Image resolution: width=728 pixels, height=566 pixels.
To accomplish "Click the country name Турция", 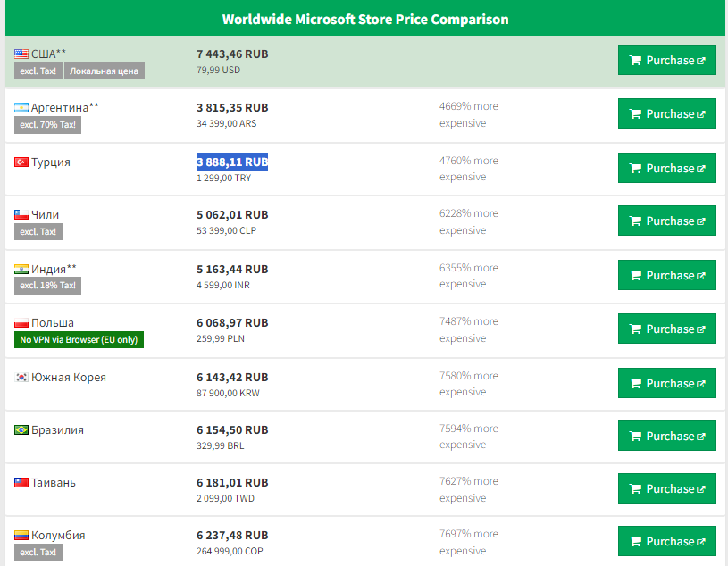I will point(51,162).
